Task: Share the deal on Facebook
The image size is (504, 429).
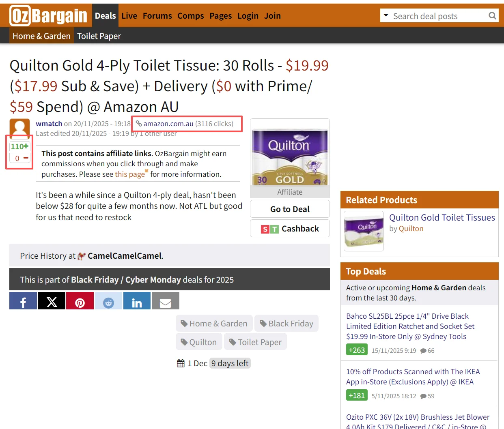Action: point(23,301)
